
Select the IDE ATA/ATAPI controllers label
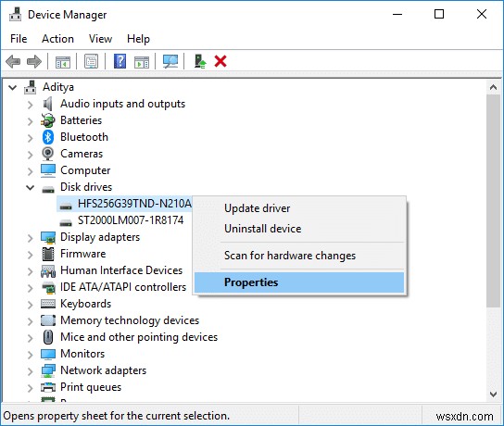[123, 287]
